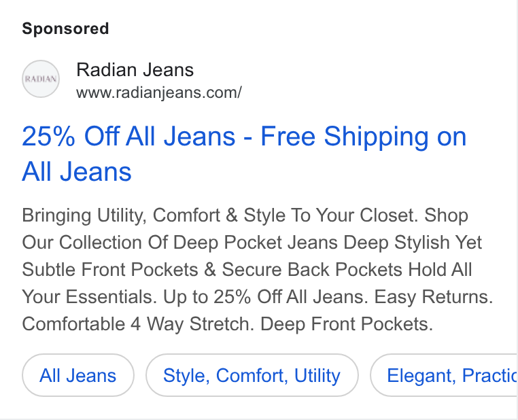
Task: Click 'Our Collection Of' in the description
Action: coord(94,243)
